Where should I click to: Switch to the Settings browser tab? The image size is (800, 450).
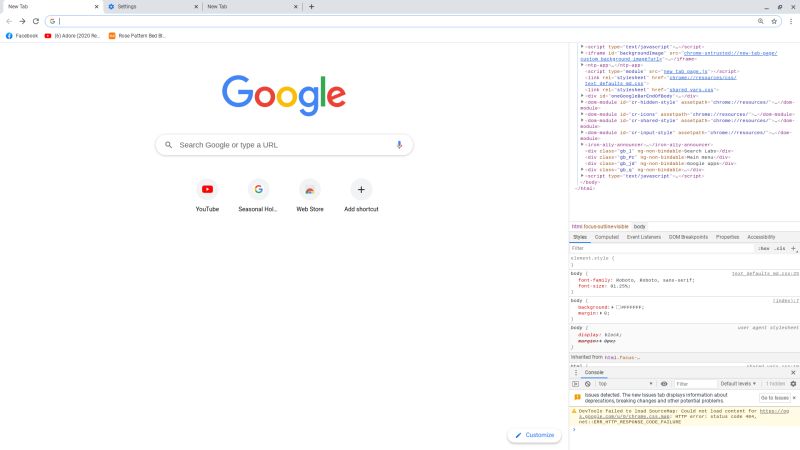(x=152, y=7)
